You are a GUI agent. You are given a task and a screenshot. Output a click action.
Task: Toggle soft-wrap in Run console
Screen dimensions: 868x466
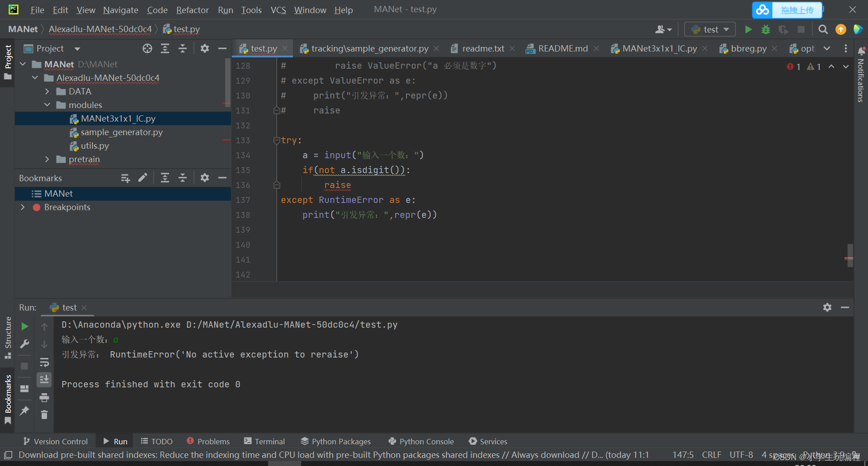tap(44, 362)
